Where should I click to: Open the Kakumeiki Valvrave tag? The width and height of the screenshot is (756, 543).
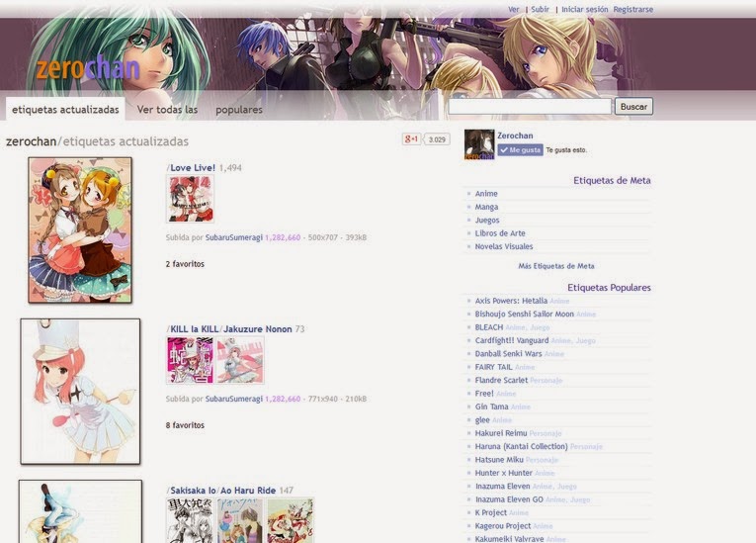(509, 539)
